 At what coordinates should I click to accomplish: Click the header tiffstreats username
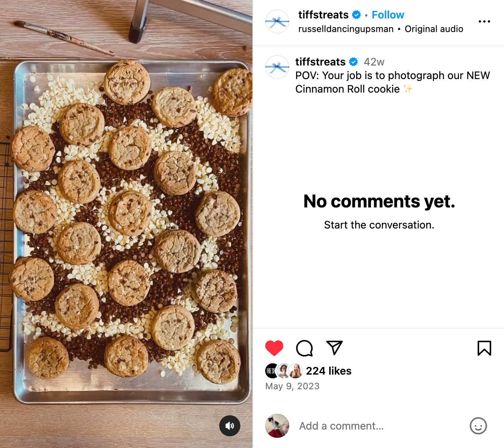pyautogui.click(x=323, y=15)
